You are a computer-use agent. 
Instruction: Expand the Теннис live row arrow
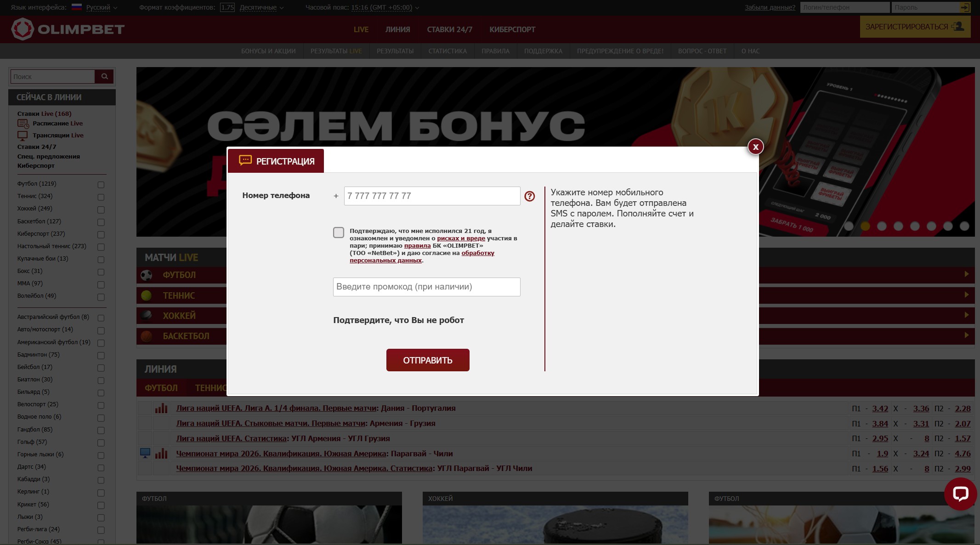point(967,295)
